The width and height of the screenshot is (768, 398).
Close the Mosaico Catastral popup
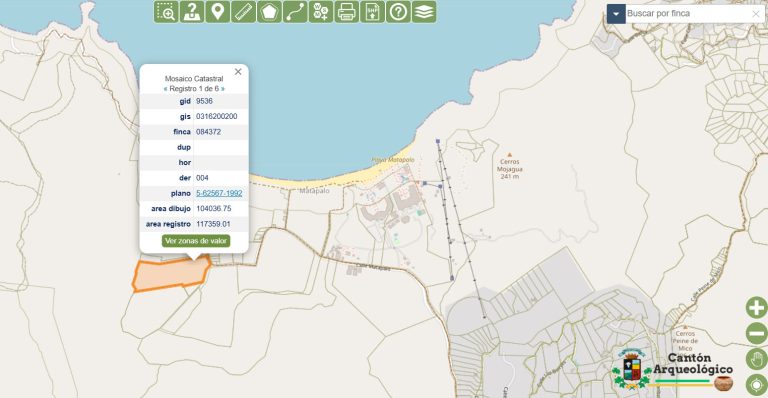[x=238, y=72]
